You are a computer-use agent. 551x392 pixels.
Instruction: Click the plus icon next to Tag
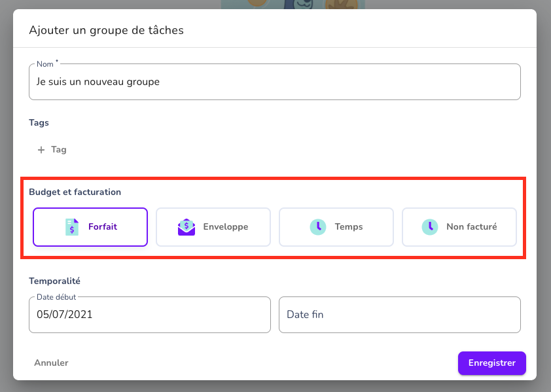(x=41, y=150)
